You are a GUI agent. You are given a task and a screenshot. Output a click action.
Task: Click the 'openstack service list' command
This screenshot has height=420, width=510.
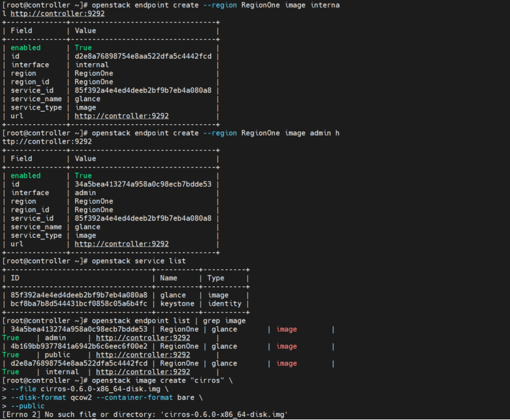click(139, 261)
